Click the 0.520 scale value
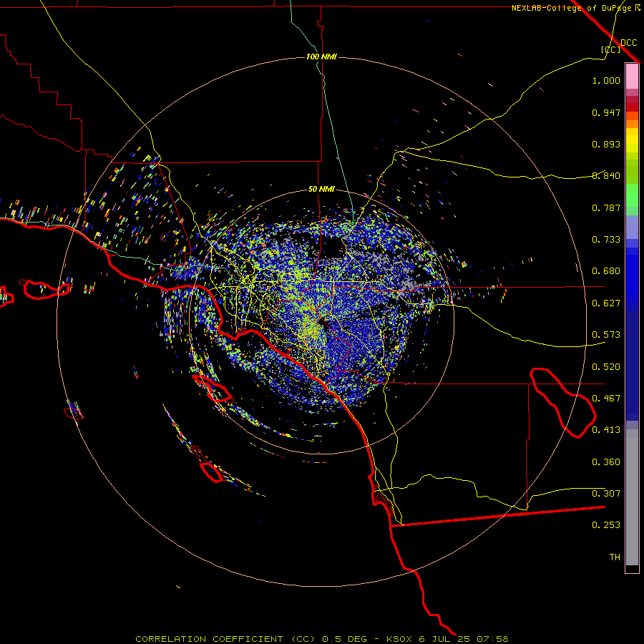This screenshot has width=644, height=644. click(606, 367)
